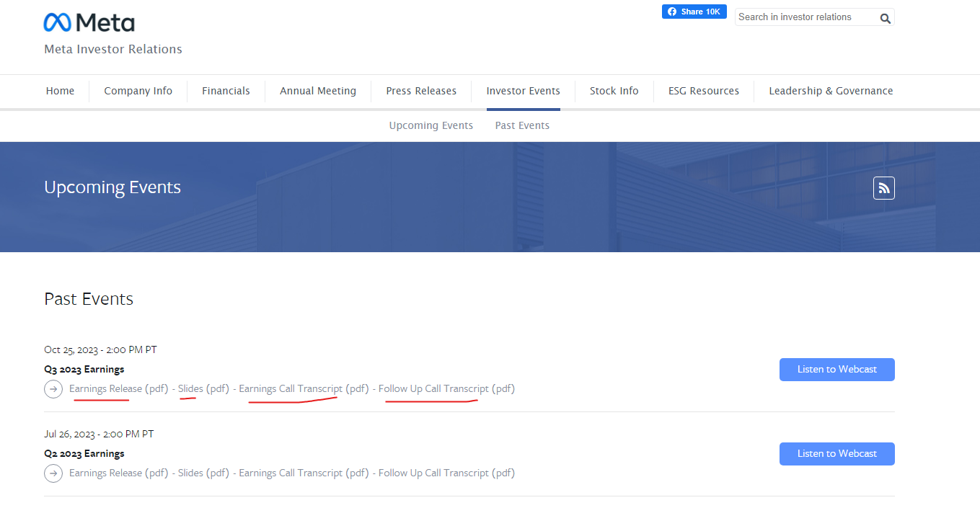Select the Investor Events menu
This screenshot has width=980, height=508.
[523, 91]
